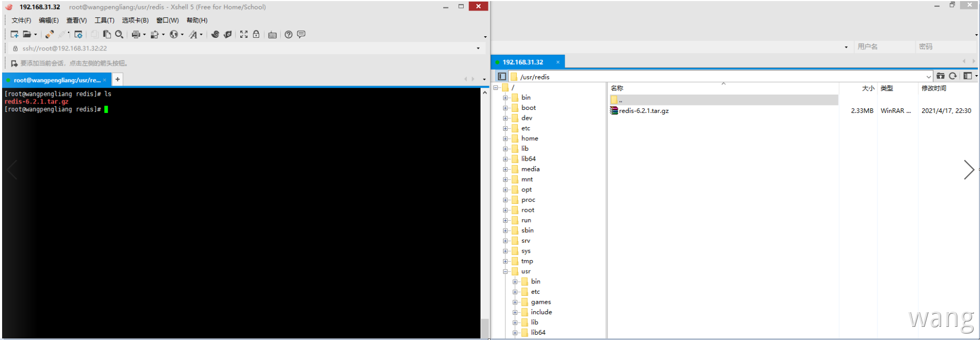Toggle full screen mode icon

click(x=244, y=34)
